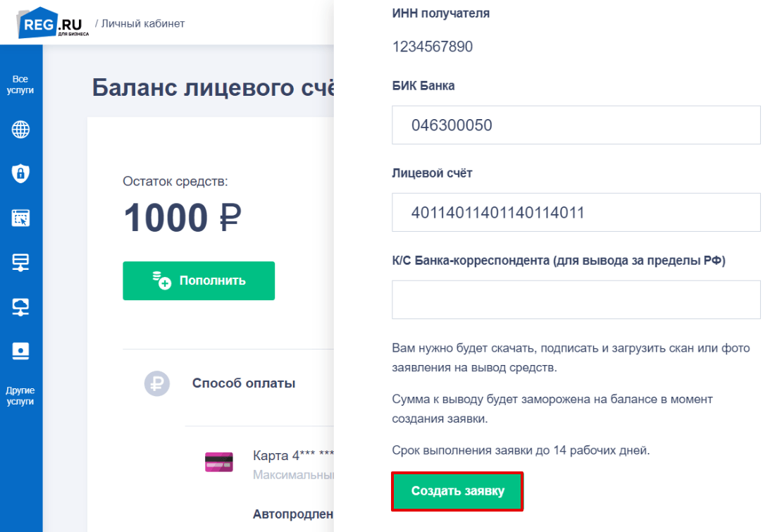Open website builder icon in sidebar
This screenshot has height=532, width=775.
click(20, 218)
